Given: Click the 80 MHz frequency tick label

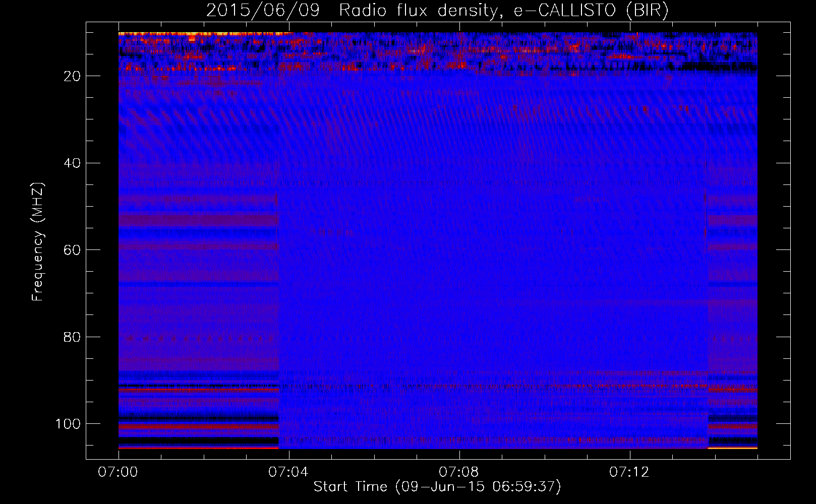Looking at the screenshot, I should tap(72, 337).
